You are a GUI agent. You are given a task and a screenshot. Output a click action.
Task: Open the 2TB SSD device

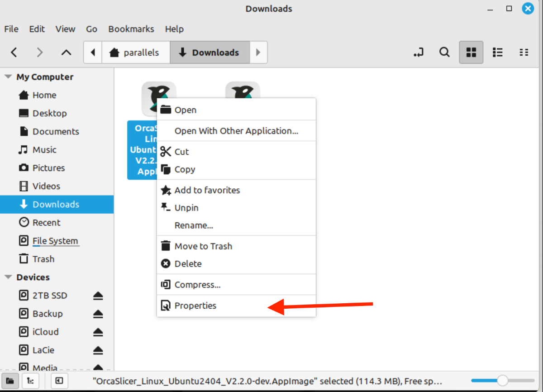[50, 296]
